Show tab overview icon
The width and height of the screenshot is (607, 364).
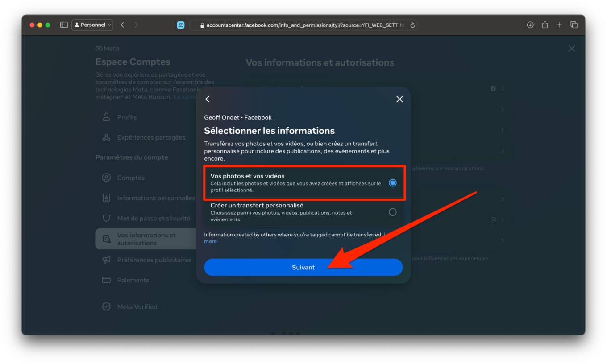point(574,25)
